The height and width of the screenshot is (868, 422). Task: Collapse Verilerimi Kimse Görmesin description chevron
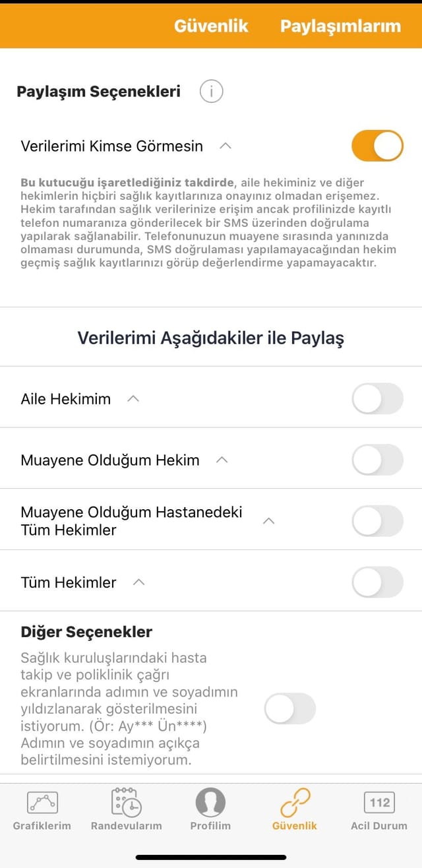click(226, 146)
